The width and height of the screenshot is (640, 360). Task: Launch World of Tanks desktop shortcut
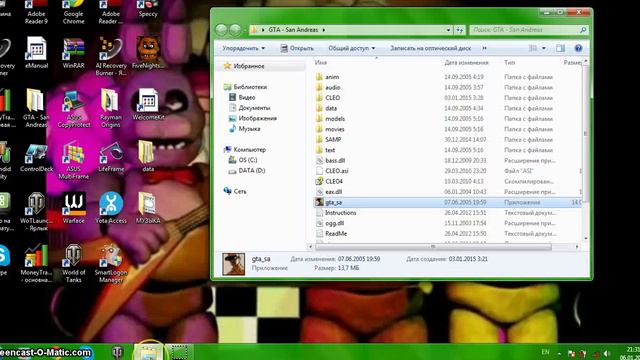coord(73,264)
